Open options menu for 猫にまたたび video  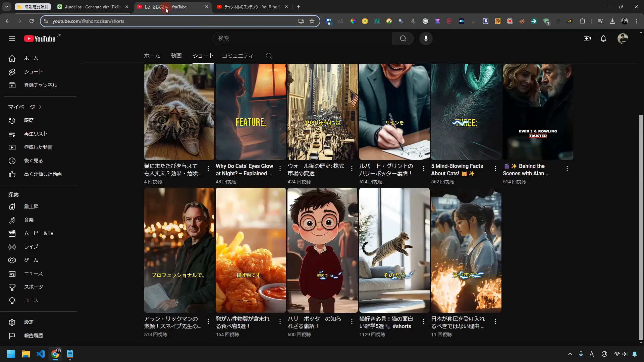[208, 169]
